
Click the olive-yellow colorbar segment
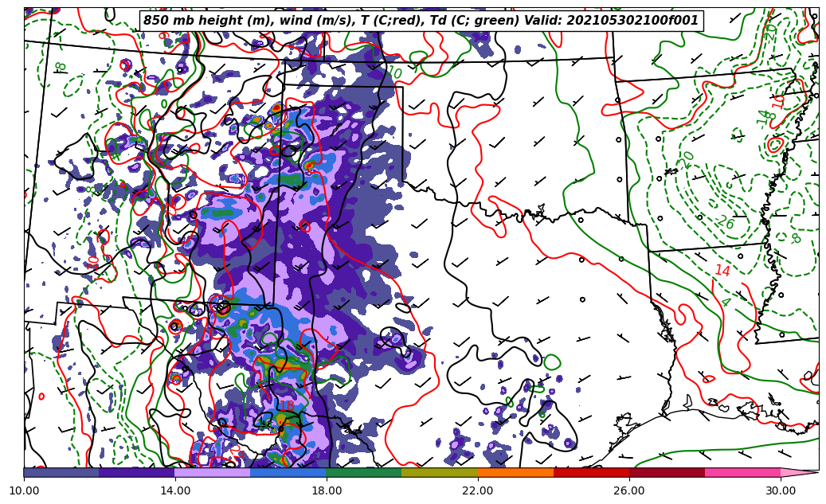pos(440,472)
